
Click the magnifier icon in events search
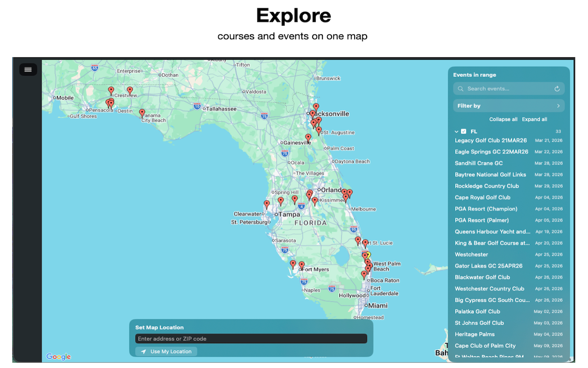(x=461, y=89)
